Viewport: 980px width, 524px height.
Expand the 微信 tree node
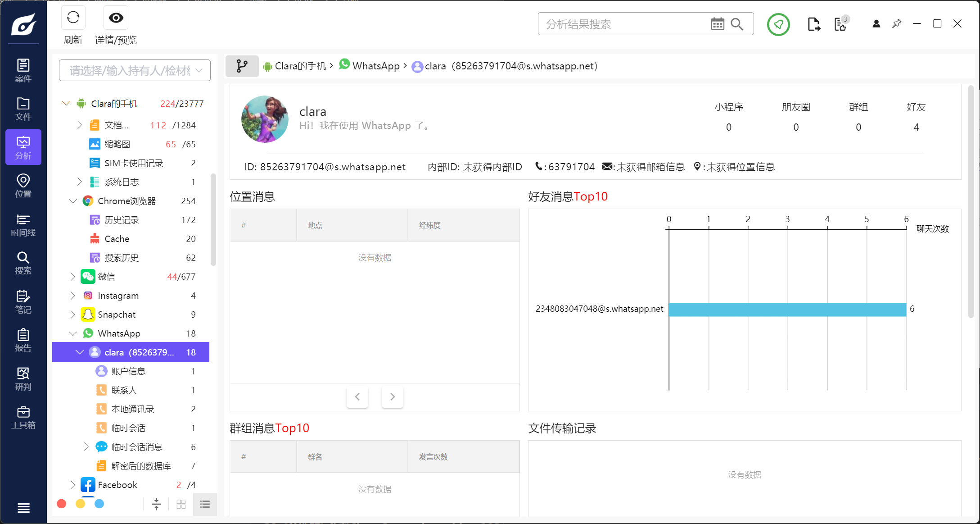(72, 277)
